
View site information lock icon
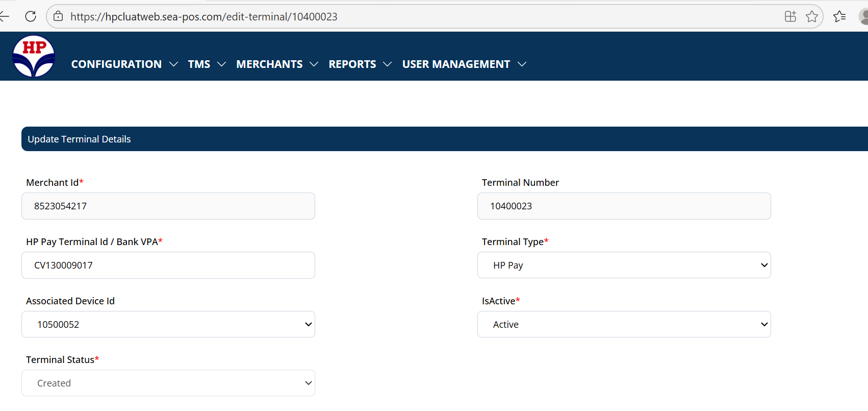click(59, 16)
